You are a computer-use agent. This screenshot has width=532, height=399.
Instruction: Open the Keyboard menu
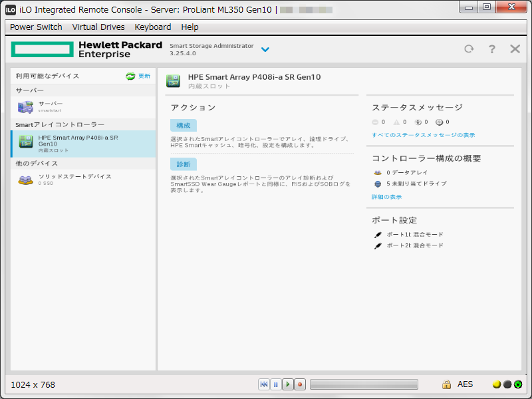point(153,27)
